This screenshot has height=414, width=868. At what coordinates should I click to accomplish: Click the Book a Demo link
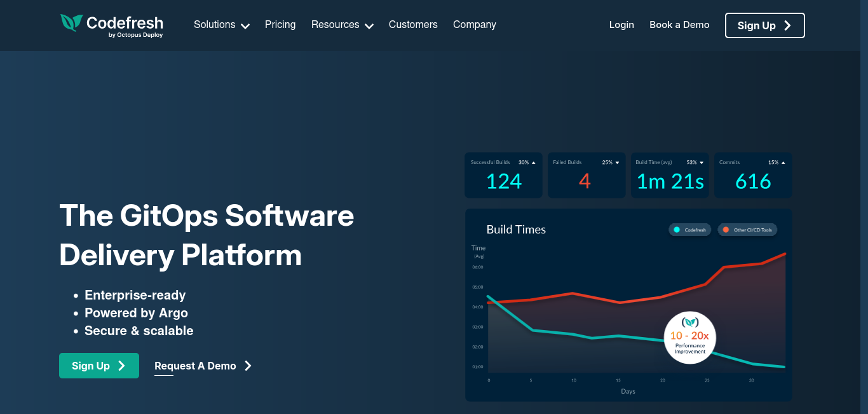(679, 25)
